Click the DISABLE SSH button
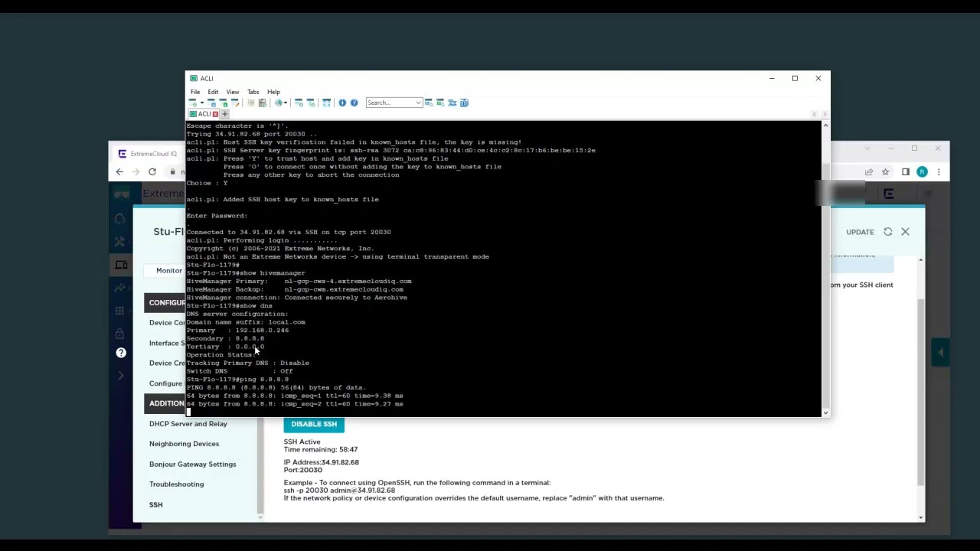 (x=314, y=424)
